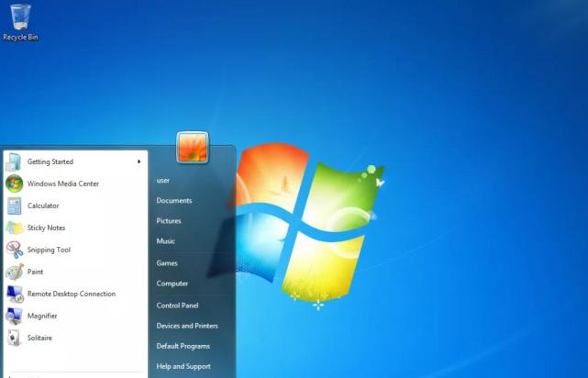Open Music library link
Screen dimensions: 588x378
(x=165, y=241)
